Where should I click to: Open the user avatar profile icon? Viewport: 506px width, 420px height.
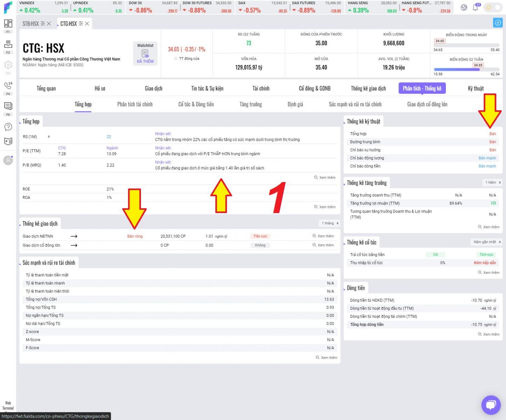8,160
